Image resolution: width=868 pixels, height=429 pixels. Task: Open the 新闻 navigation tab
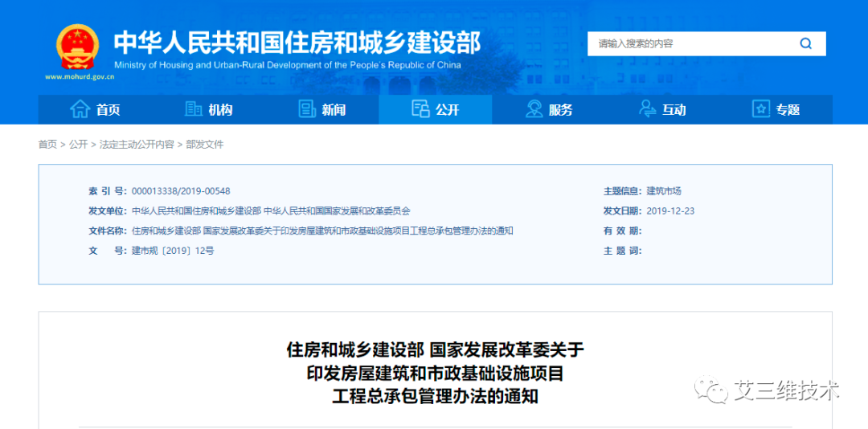pos(322,109)
